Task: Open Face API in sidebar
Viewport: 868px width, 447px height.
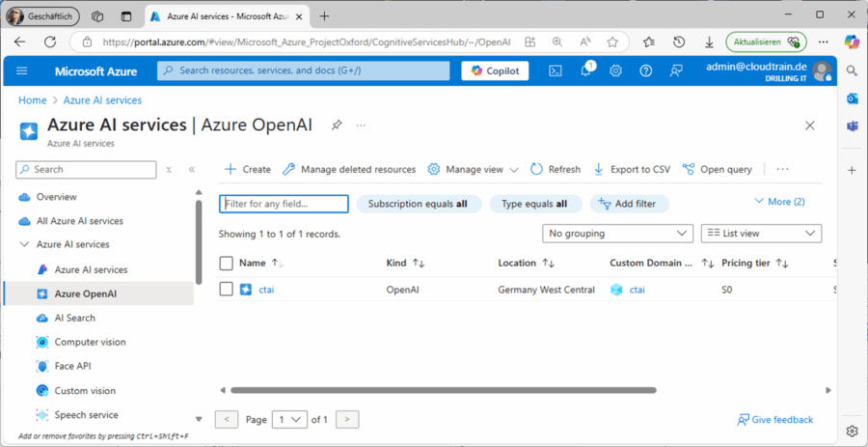Action: coord(72,366)
